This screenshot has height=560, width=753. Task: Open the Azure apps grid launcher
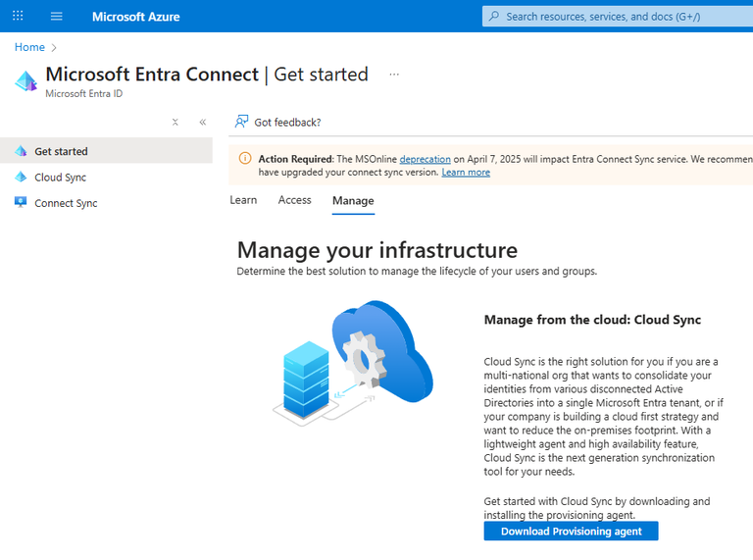(x=18, y=16)
